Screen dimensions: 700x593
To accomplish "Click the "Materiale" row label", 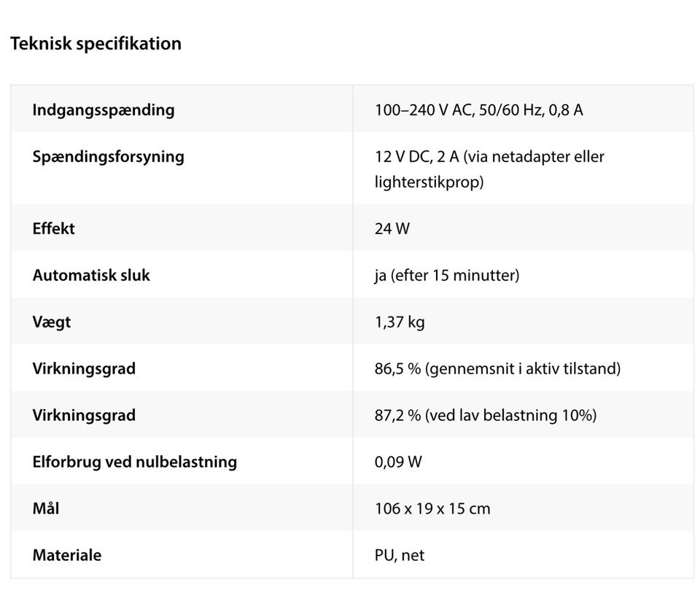I will [67, 555].
